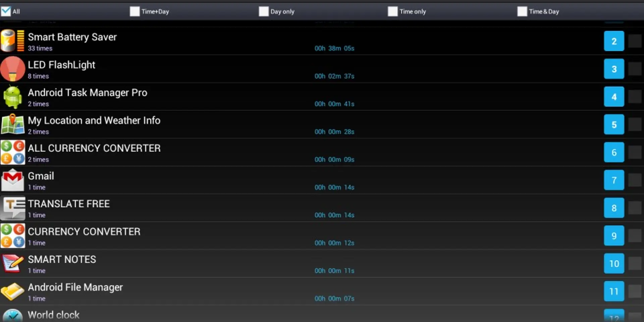Tap the blue rank 4 badge
This screenshot has height=322, width=644.
pos(614,97)
